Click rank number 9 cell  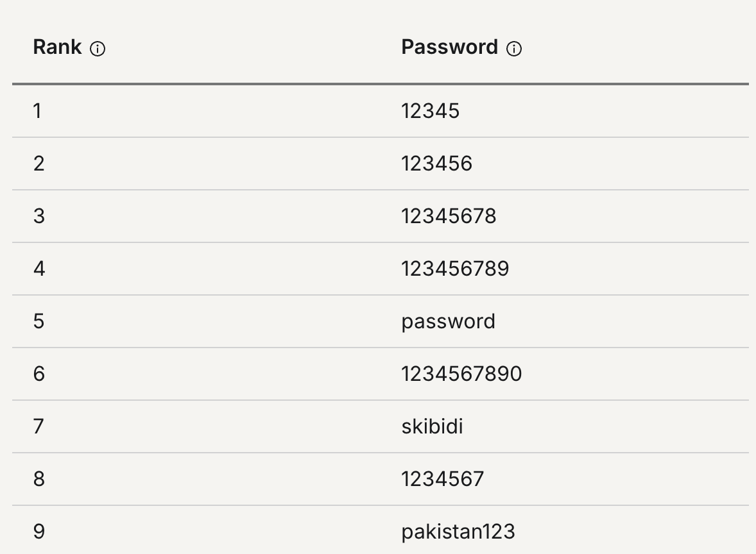pyautogui.click(x=39, y=532)
